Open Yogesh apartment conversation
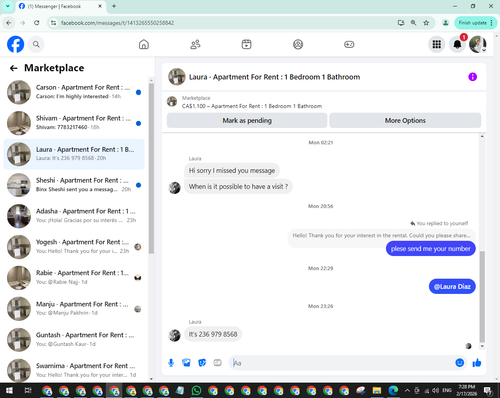 (74, 247)
